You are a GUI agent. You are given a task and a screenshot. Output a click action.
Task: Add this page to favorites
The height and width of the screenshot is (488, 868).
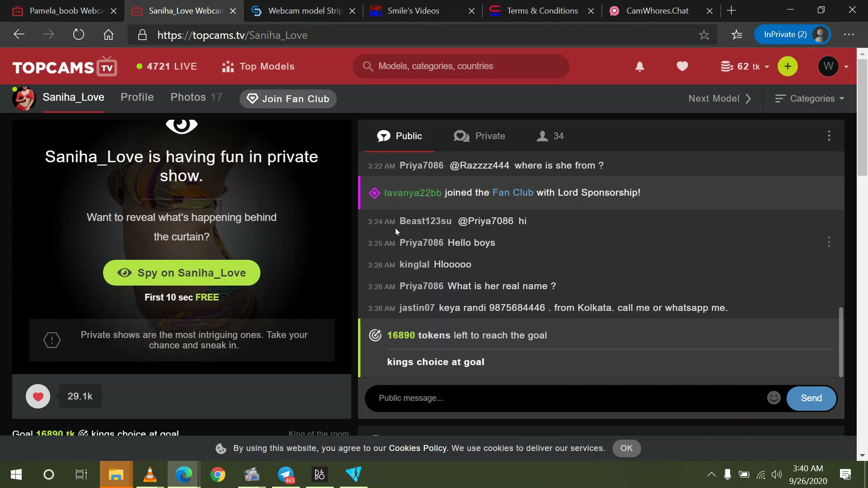pyautogui.click(x=704, y=35)
